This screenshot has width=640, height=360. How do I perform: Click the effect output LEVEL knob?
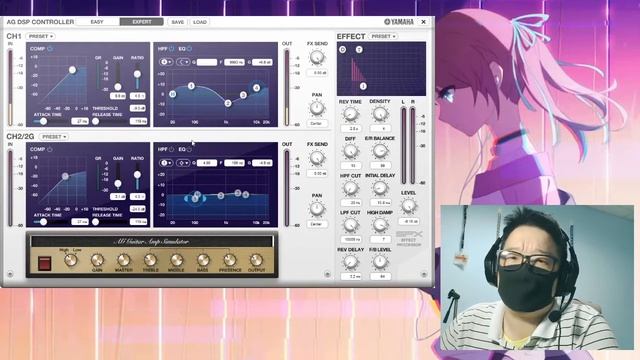pos(409,207)
